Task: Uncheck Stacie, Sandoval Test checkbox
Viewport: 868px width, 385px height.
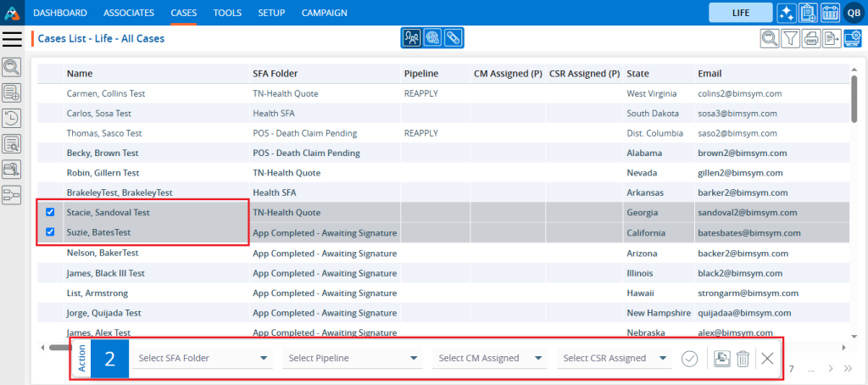Action: tap(49, 212)
